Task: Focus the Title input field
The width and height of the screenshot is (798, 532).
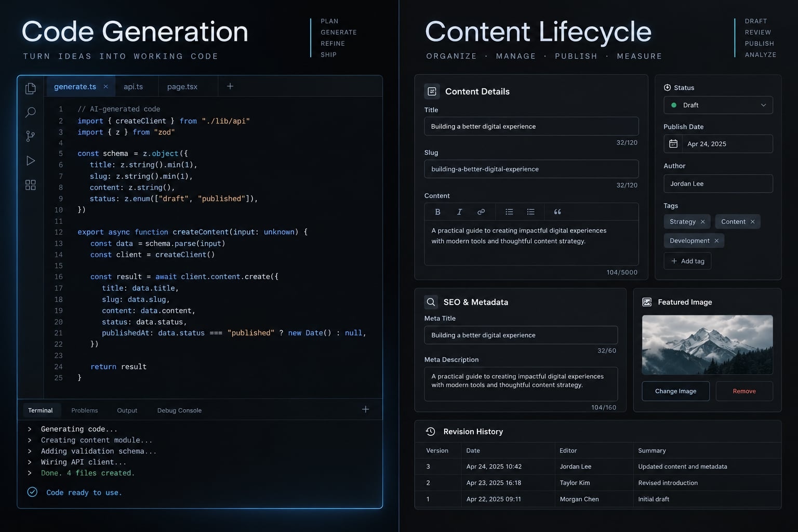Action: click(531, 126)
